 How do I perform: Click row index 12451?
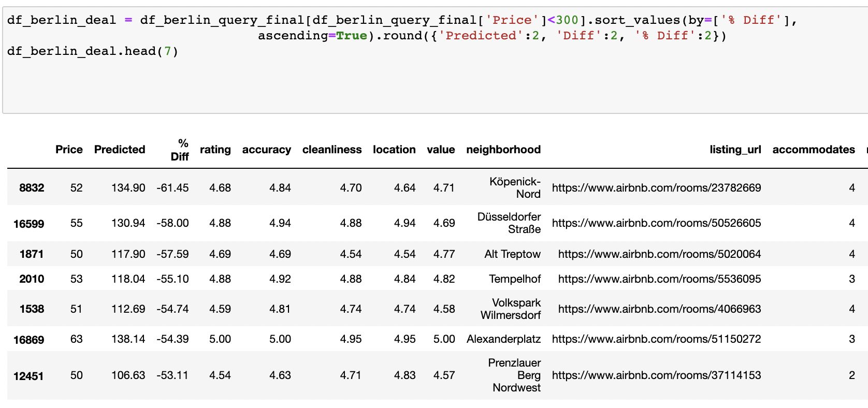coord(28,376)
